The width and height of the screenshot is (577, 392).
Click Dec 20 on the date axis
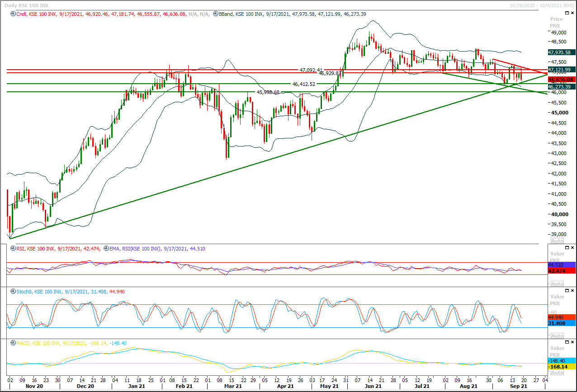click(x=85, y=387)
